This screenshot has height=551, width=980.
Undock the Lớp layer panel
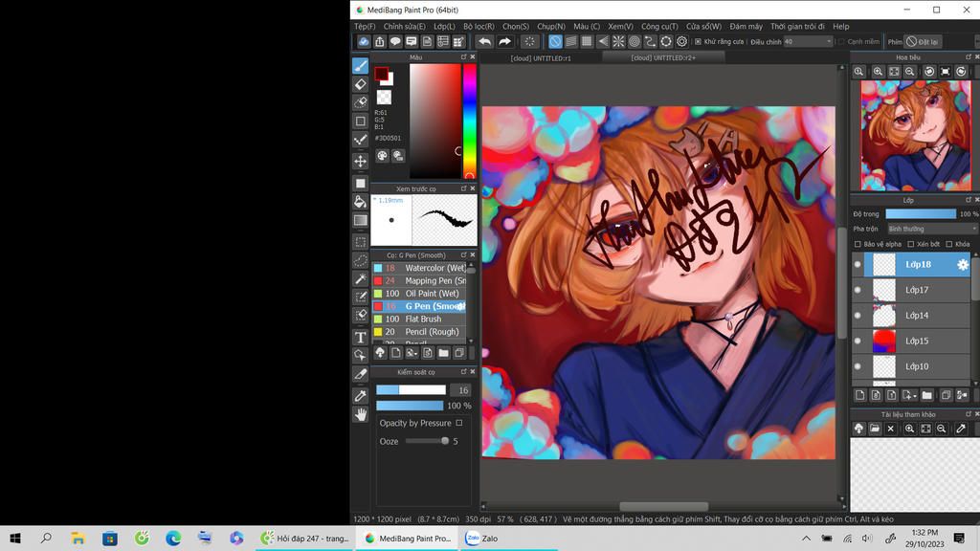tap(969, 200)
